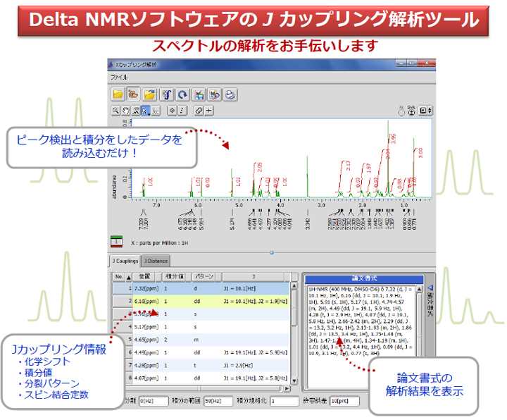Click the 位置 column header
The height and width of the screenshot is (420, 507).
[x=144, y=277]
